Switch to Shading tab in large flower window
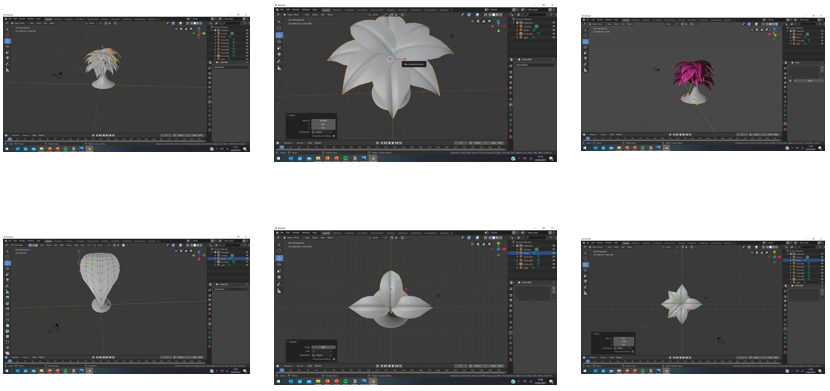 point(391,10)
